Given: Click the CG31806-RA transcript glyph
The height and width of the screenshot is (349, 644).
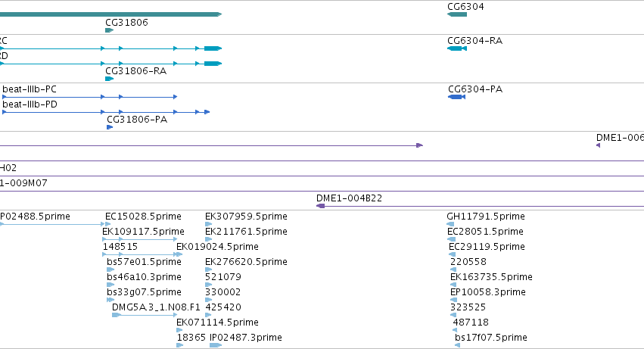Looking at the screenshot, I should point(109,79).
